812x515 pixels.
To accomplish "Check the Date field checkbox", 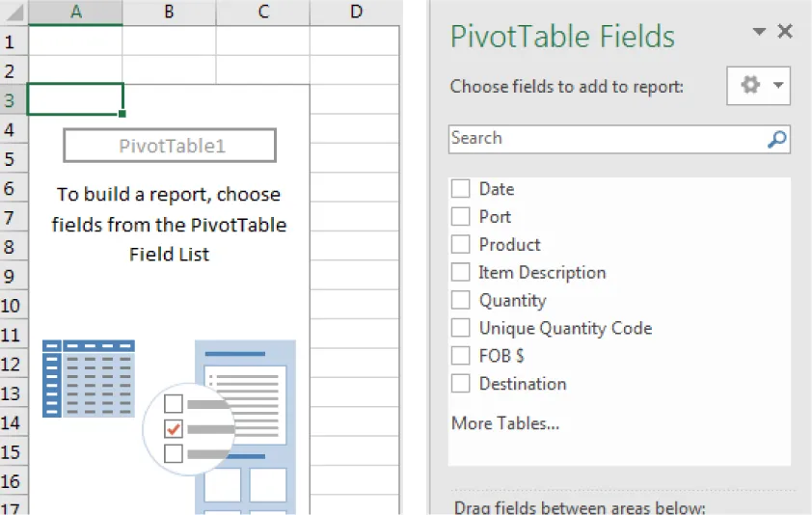I will [x=461, y=189].
